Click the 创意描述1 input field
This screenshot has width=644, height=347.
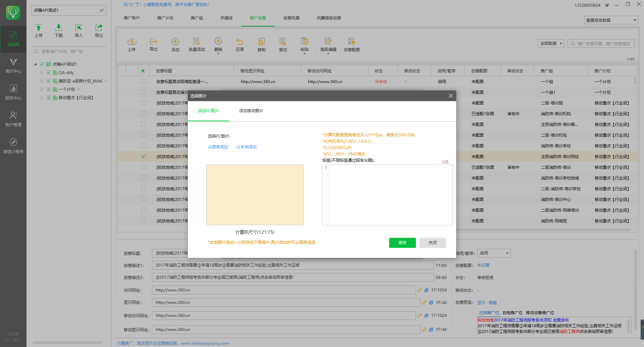(293, 265)
